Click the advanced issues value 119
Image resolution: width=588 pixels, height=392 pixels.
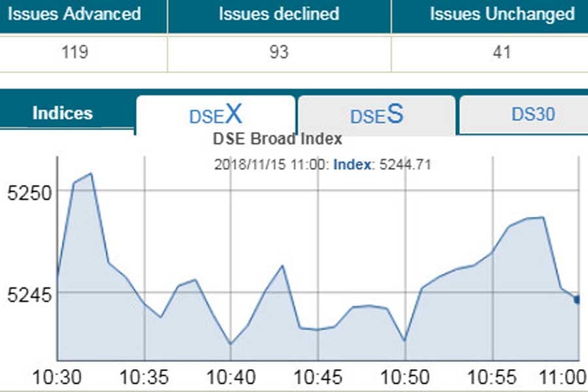(x=74, y=52)
